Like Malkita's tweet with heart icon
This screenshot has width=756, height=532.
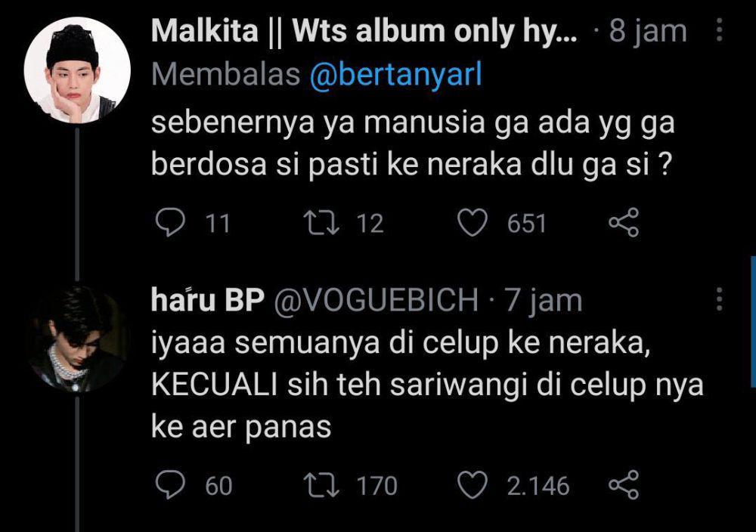(x=472, y=223)
